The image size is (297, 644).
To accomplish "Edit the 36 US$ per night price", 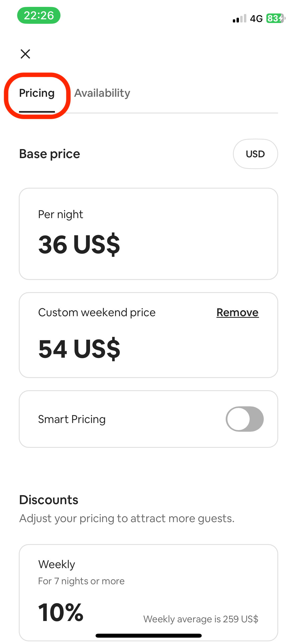I will click(79, 244).
